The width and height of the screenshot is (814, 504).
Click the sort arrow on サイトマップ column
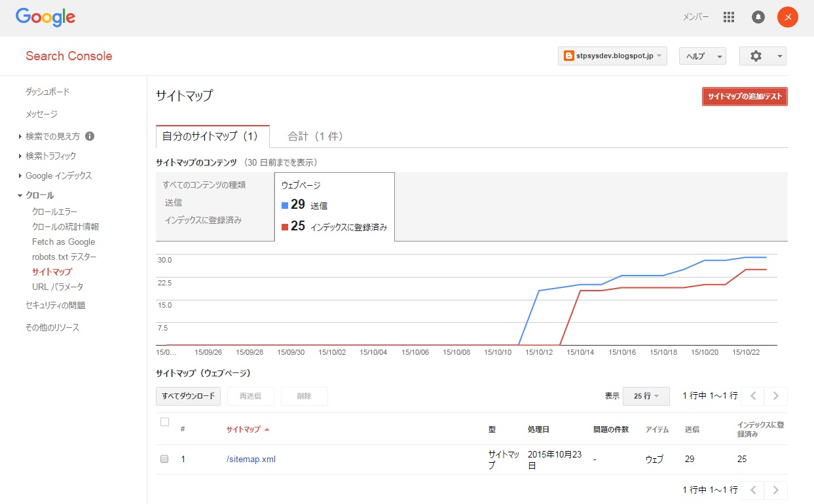point(267,430)
